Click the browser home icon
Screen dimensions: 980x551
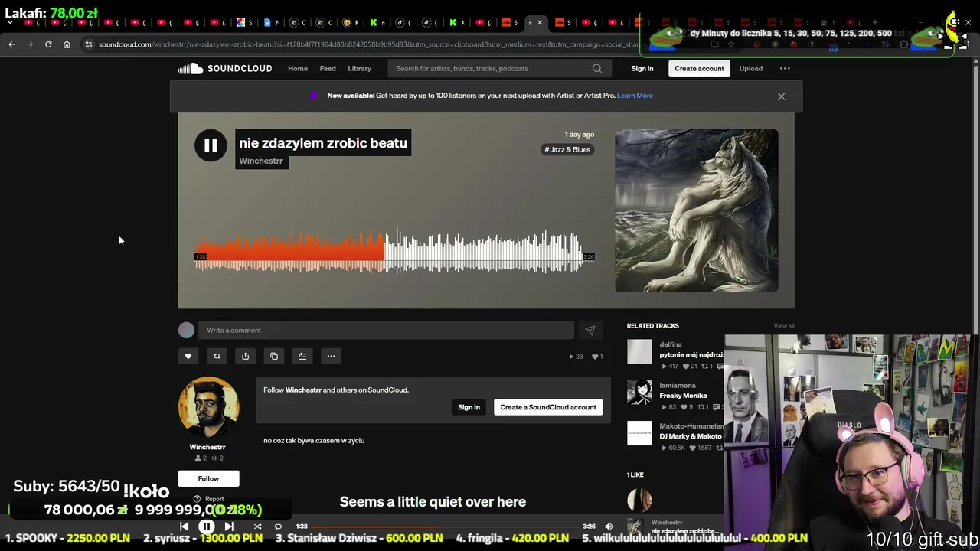(x=67, y=44)
